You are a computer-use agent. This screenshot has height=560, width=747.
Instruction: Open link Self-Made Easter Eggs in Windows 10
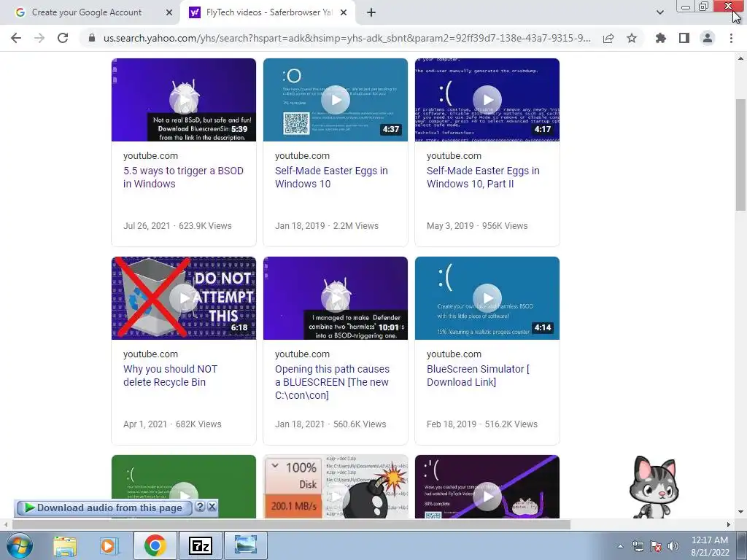pyautogui.click(x=331, y=177)
